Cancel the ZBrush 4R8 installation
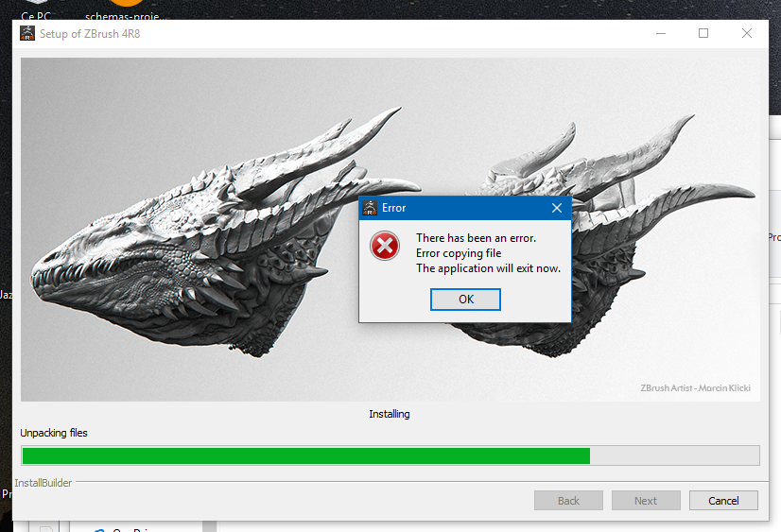 723,500
